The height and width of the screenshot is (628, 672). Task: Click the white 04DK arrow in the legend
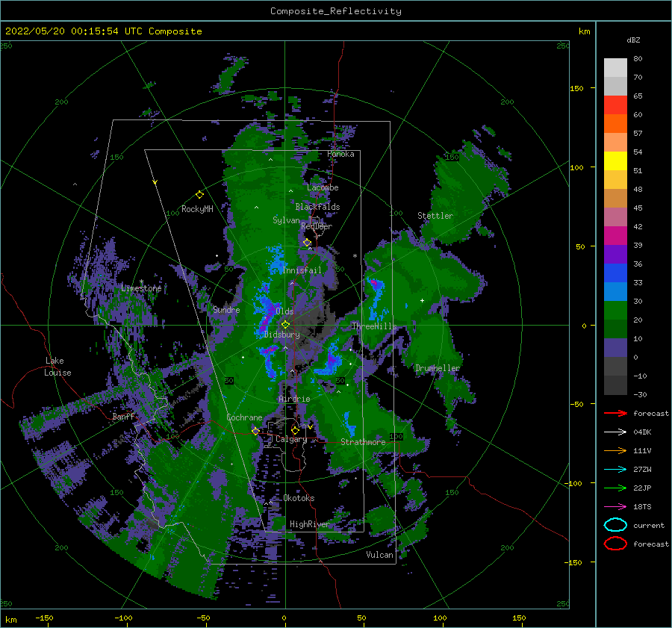[x=615, y=432]
